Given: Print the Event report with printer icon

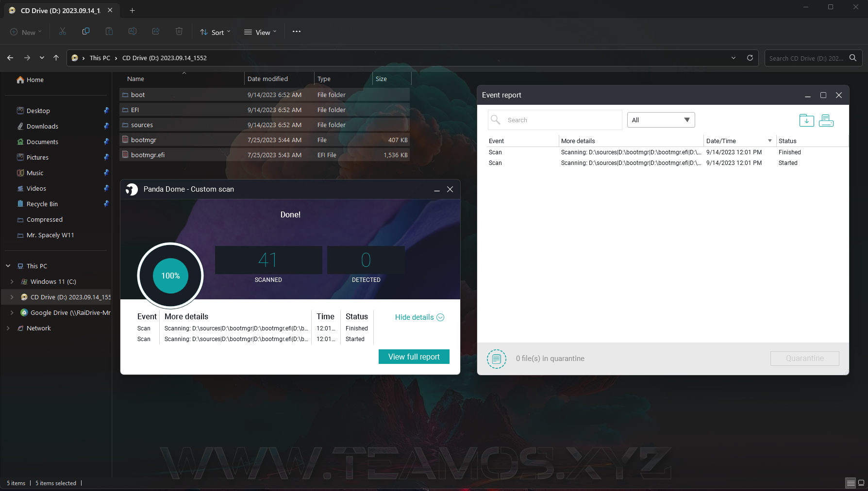Looking at the screenshot, I should coord(826,120).
